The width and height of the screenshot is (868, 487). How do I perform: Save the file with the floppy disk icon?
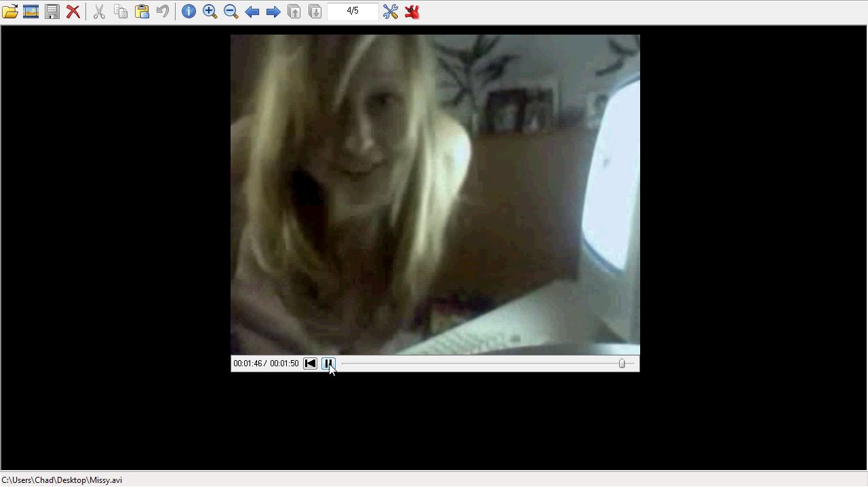pos(52,12)
